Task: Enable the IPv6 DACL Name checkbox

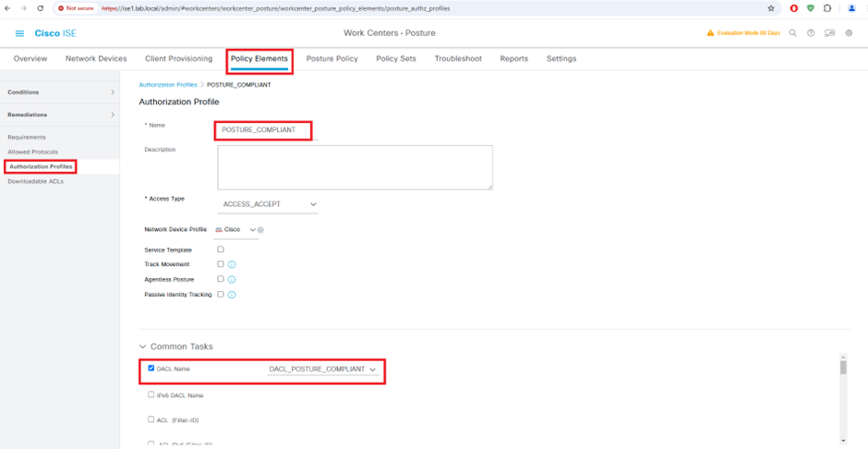Action: pos(151,394)
